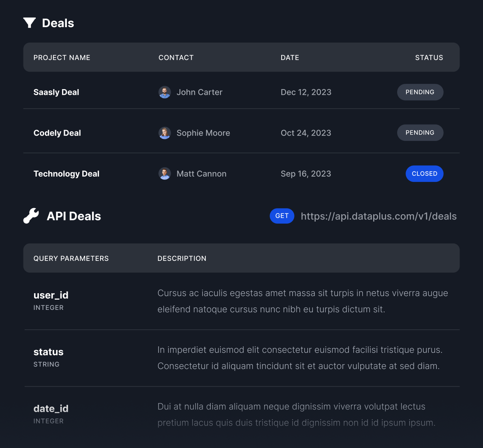Click the PENDING badge for Codely Deal
The width and height of the screenshot is (483, 448).
[x=420, y=133]
